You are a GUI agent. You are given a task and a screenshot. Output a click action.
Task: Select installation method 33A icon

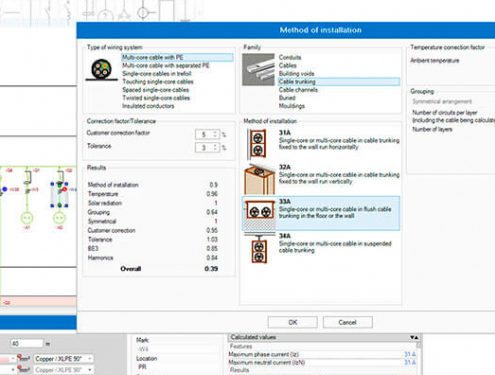pyautogui.click(x=259, y=213)
